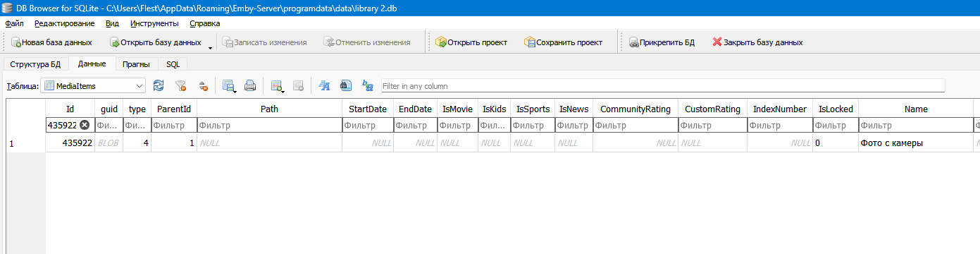Viewport: 980px width, 254px height.
Task: Sort by Name column header
Action: coord(916,109)
